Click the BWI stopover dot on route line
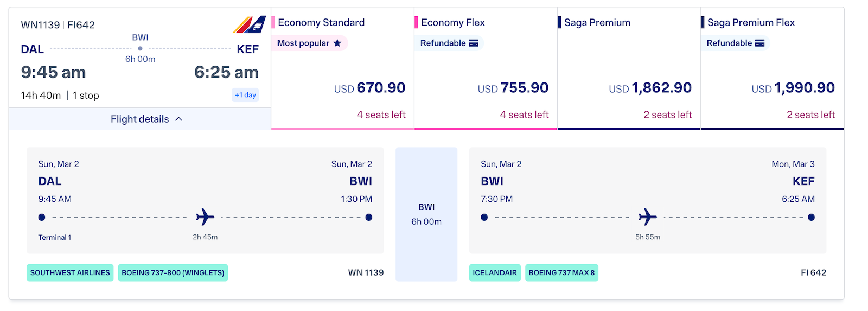The height and width of the screenshot is (311, 868). coord(140,48)
